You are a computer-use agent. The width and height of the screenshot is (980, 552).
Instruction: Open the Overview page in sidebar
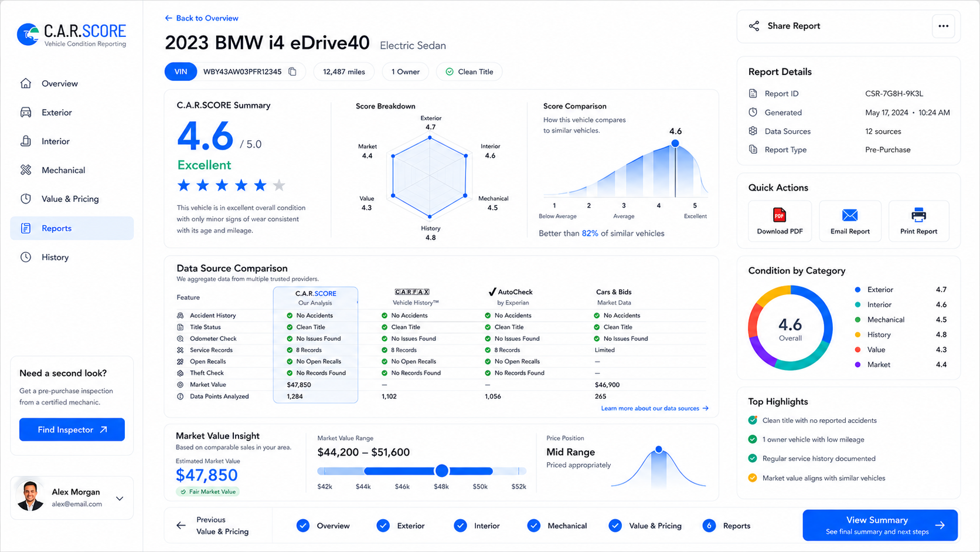coord(72,83)
